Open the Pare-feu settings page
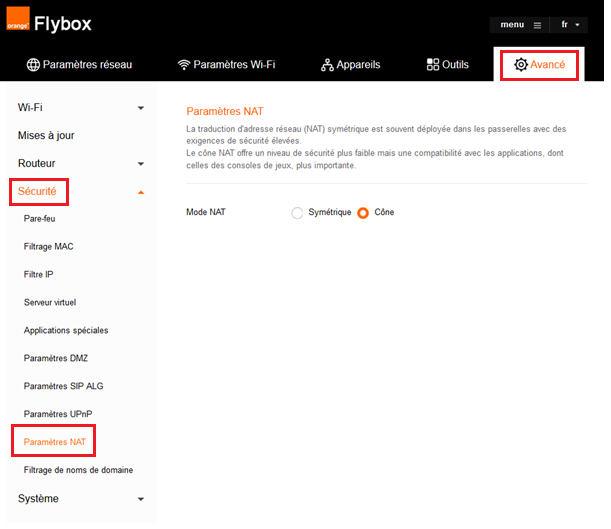The height and width of the screenshot is (529, 611). tap(39, 219)
